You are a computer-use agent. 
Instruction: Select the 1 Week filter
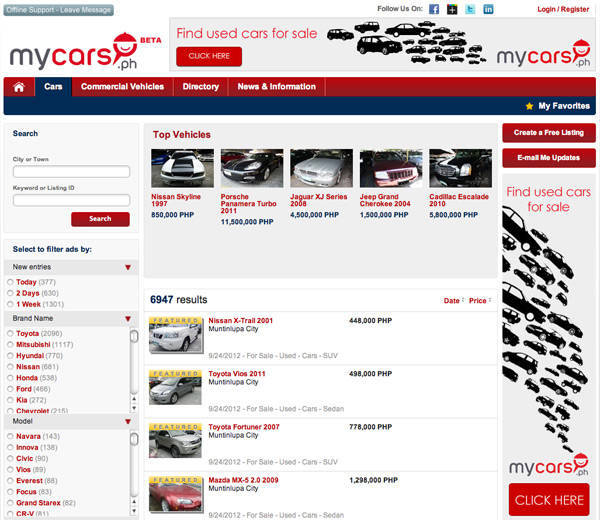10,304
